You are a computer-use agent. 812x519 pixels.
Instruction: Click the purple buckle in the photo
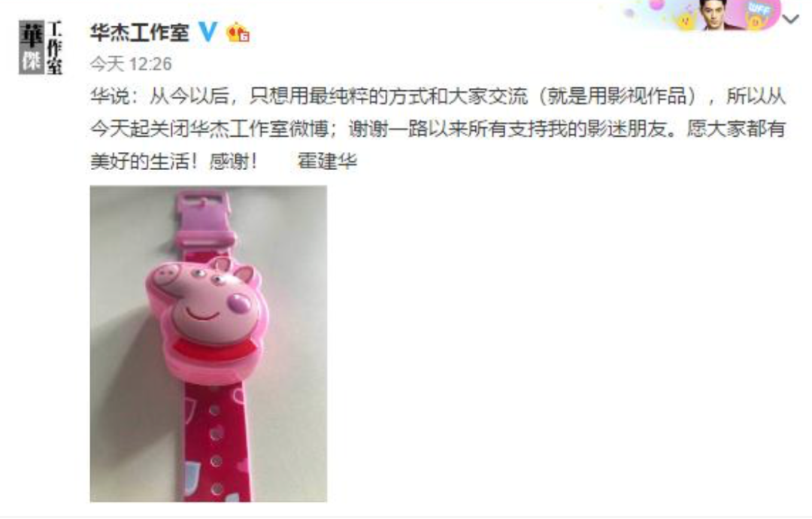point(205,219)
